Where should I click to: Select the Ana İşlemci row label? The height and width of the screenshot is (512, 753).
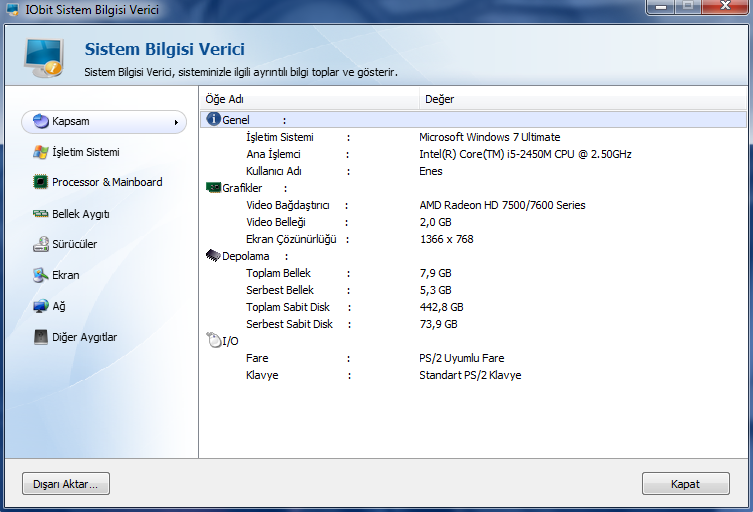(273, 154)
